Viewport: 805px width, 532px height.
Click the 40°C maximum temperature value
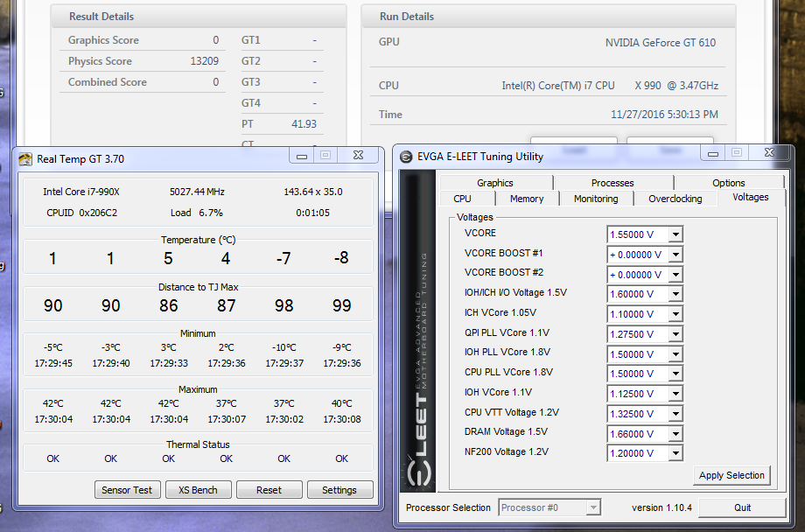point(342,403)
